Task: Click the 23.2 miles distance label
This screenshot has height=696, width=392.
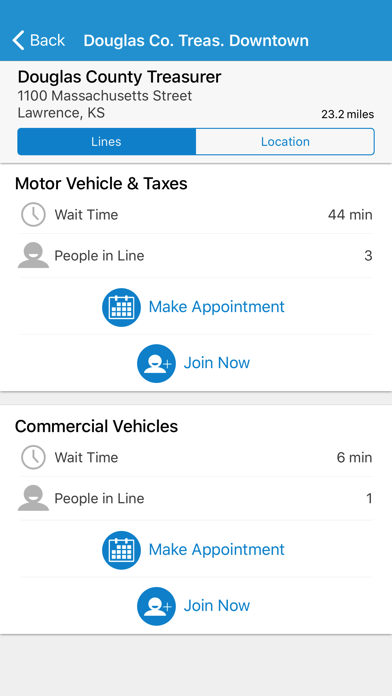Action: 348,115
